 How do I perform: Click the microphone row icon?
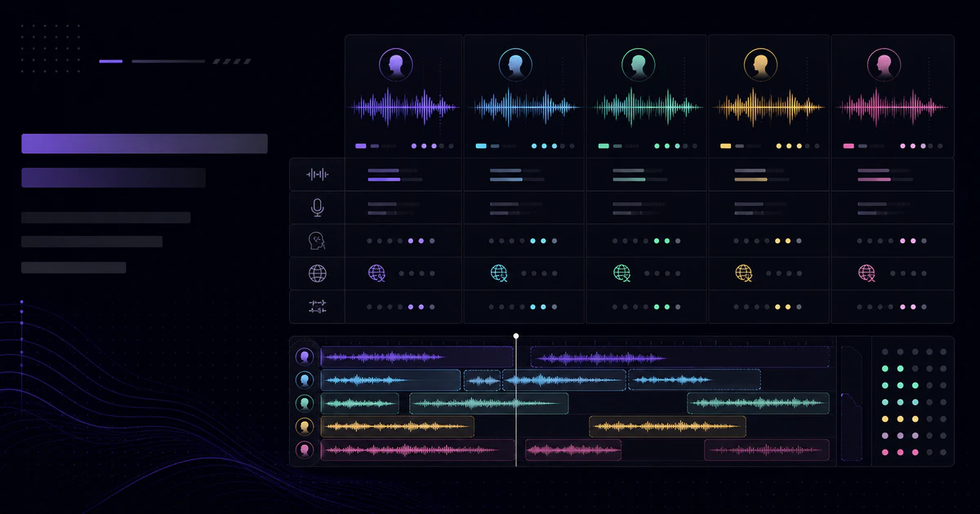(x=318, y=208)
